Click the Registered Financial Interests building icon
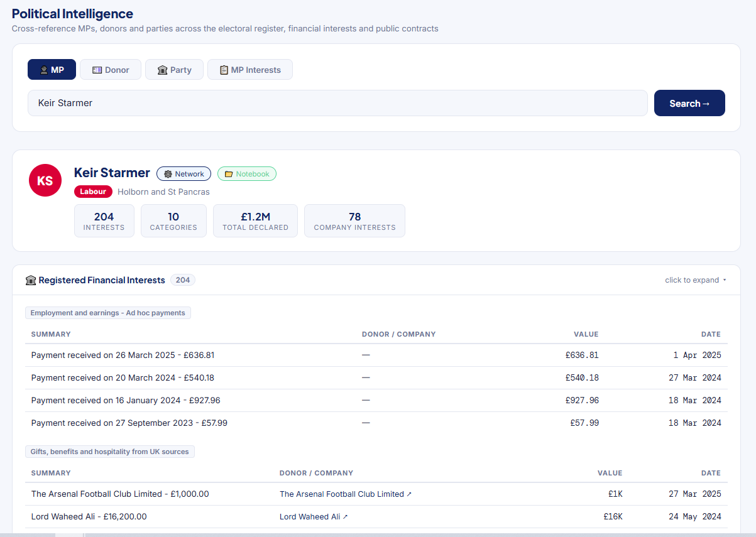The width and height of the screenshot is (756, 537). pos(31,280)
